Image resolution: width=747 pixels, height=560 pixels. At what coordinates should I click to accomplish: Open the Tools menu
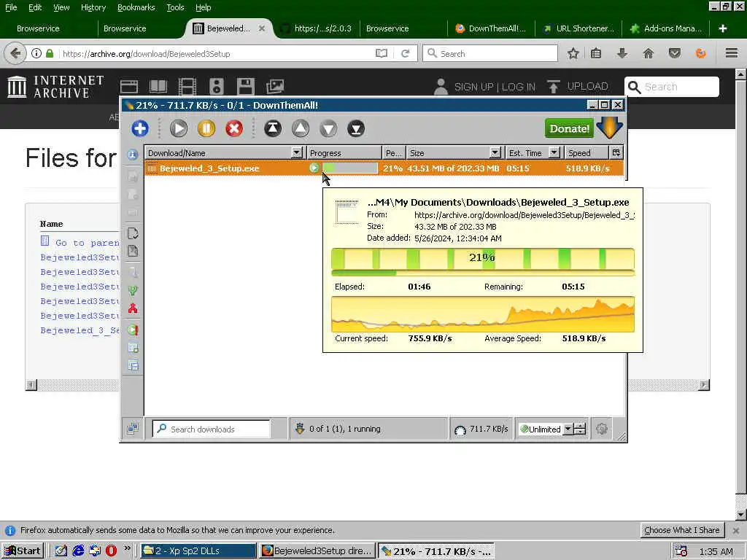tap(175, 7)
